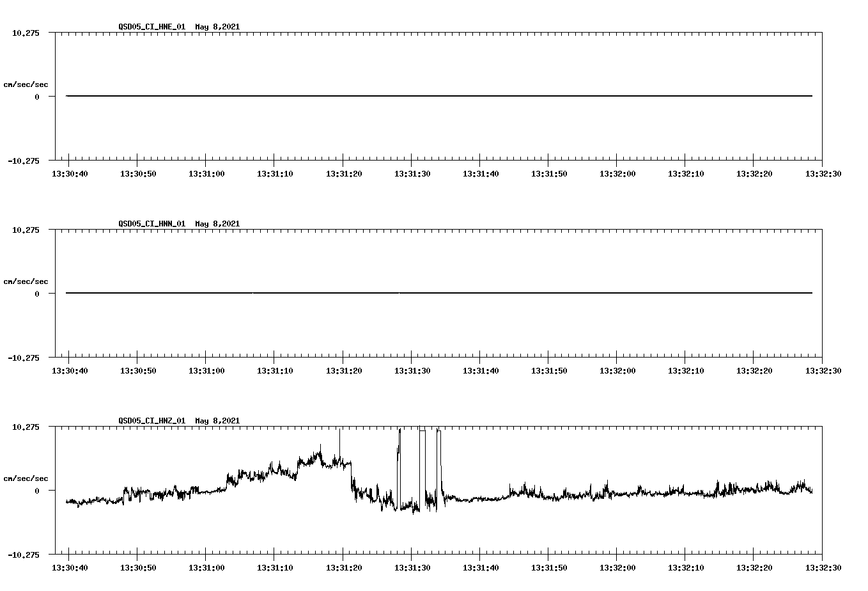Click the QSD05_CI_HNZ_01 trace title
Viewport: 868px width, 591px height.
click(151, 421)
